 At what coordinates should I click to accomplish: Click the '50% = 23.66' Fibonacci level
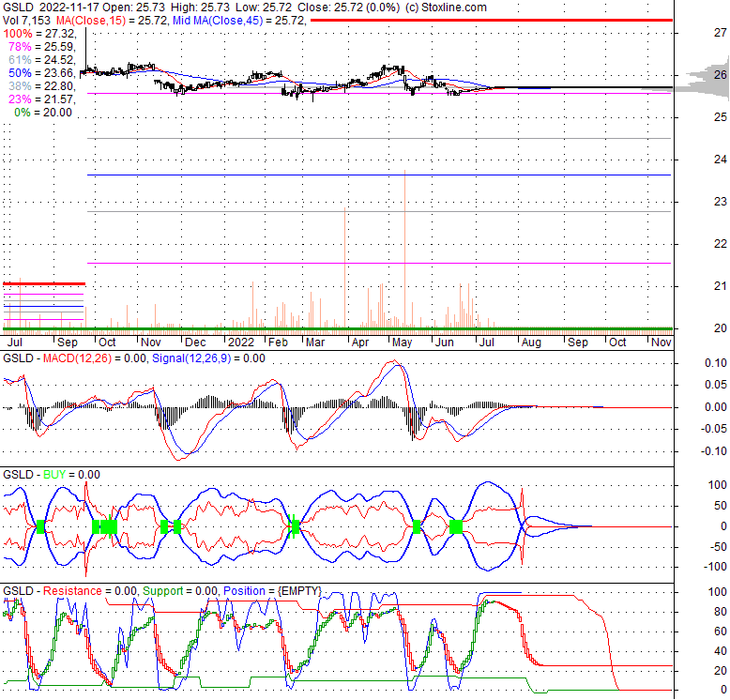[41, 73]
